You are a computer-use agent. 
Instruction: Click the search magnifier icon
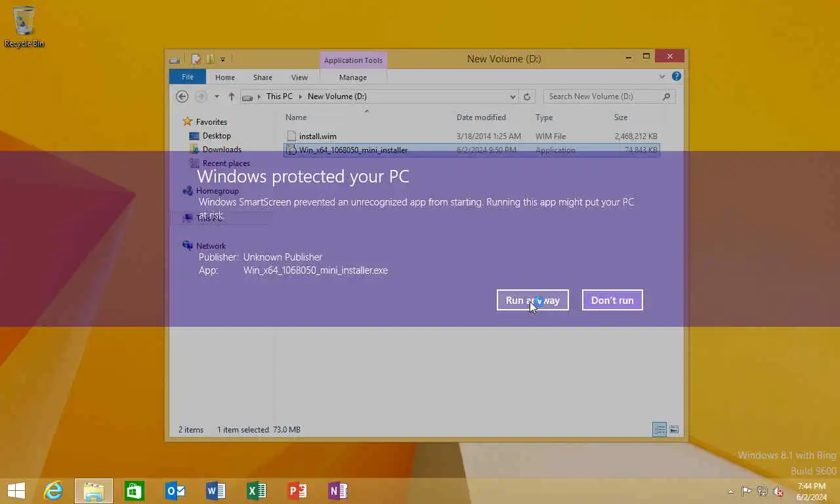666,96
